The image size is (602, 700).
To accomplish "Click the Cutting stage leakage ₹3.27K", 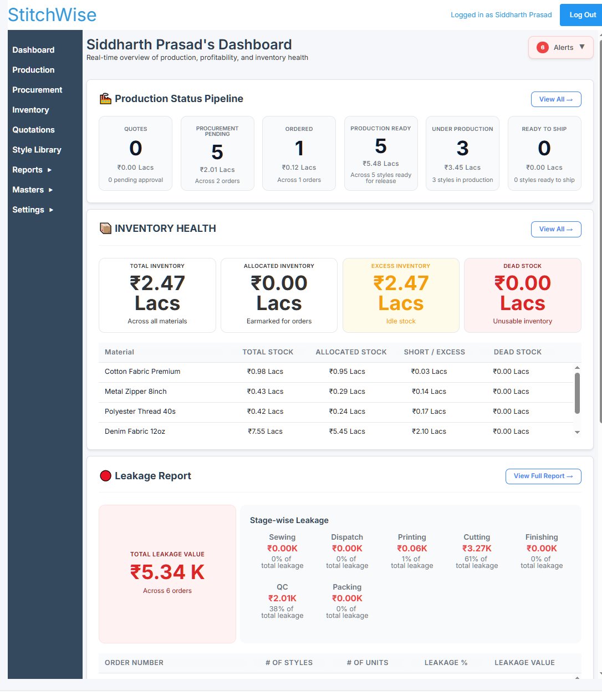I will tap(477, 549).
